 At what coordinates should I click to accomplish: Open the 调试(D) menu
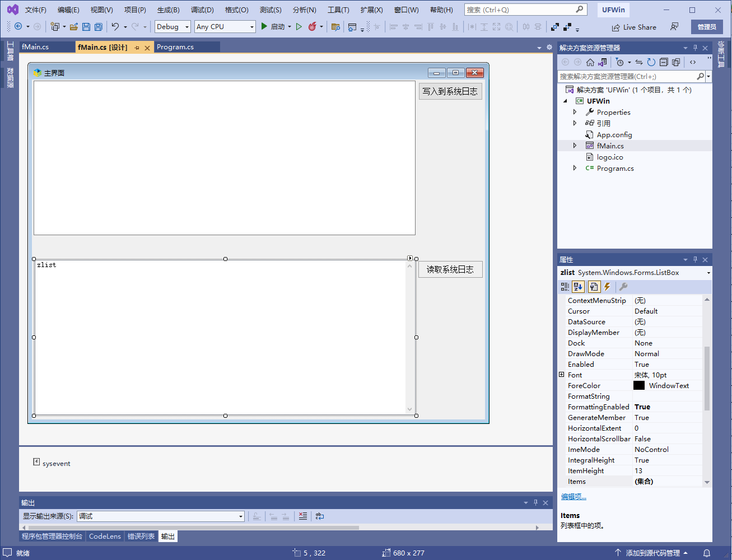(x=202, y=10)
